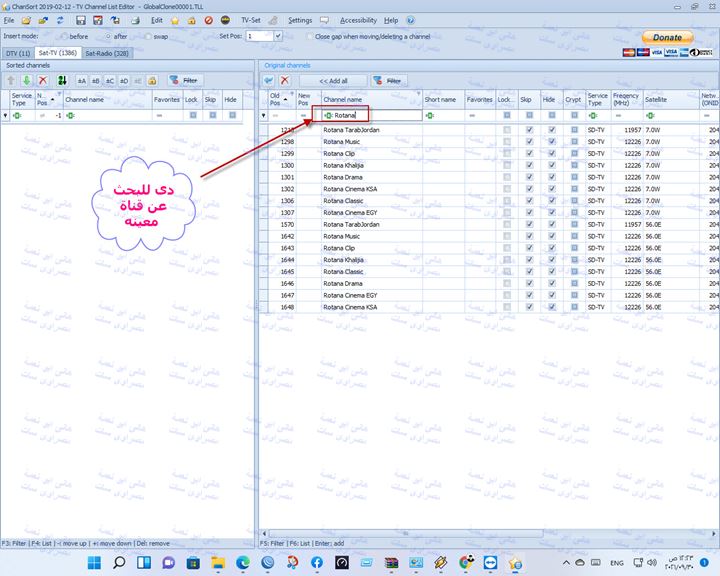Toggle Hide checkbox for channel 1301 Rotana Drama

coord(552,177)
